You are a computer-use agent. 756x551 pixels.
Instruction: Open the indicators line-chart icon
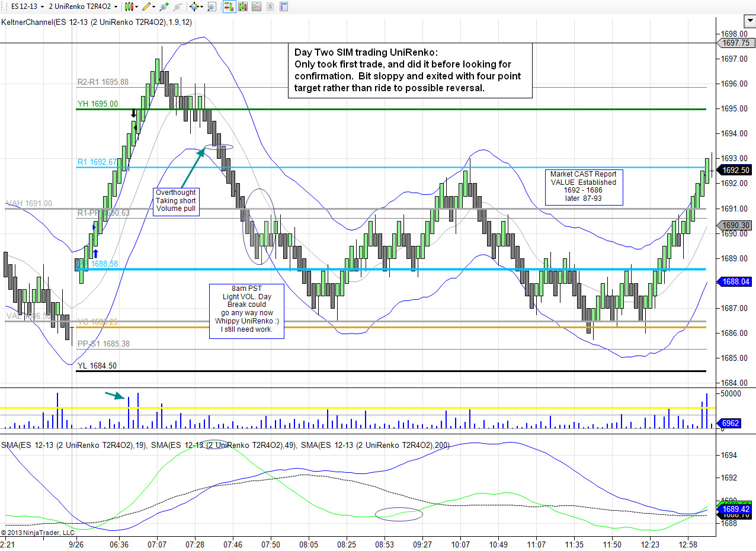point(257,7)
